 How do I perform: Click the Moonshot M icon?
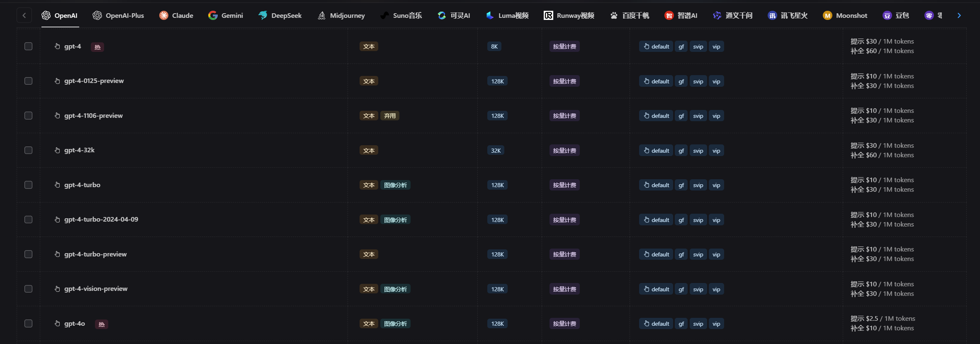coord(827,15)
